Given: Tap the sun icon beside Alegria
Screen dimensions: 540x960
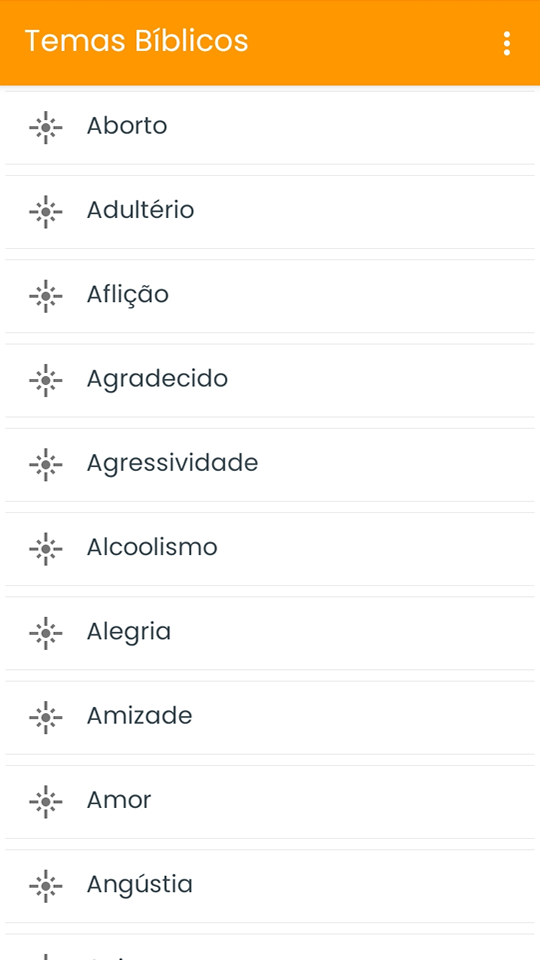Looking at the screenshot, I should click(45, 633).
